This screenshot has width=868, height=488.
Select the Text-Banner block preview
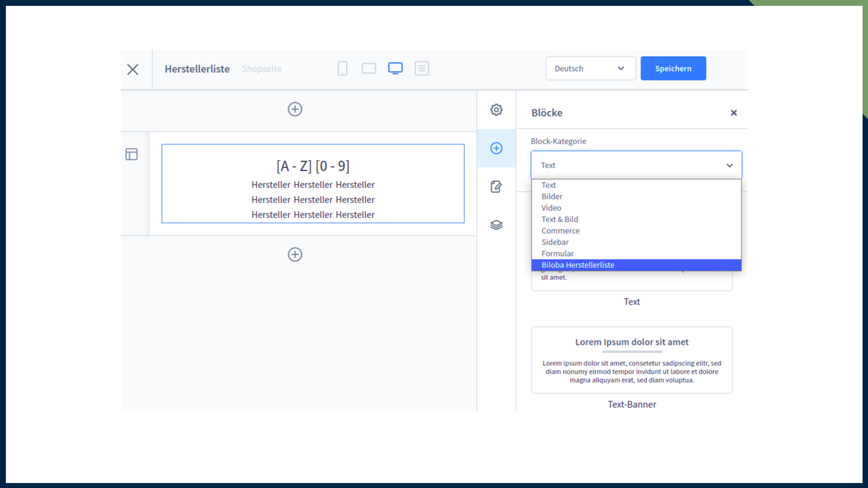coord(632,360)
